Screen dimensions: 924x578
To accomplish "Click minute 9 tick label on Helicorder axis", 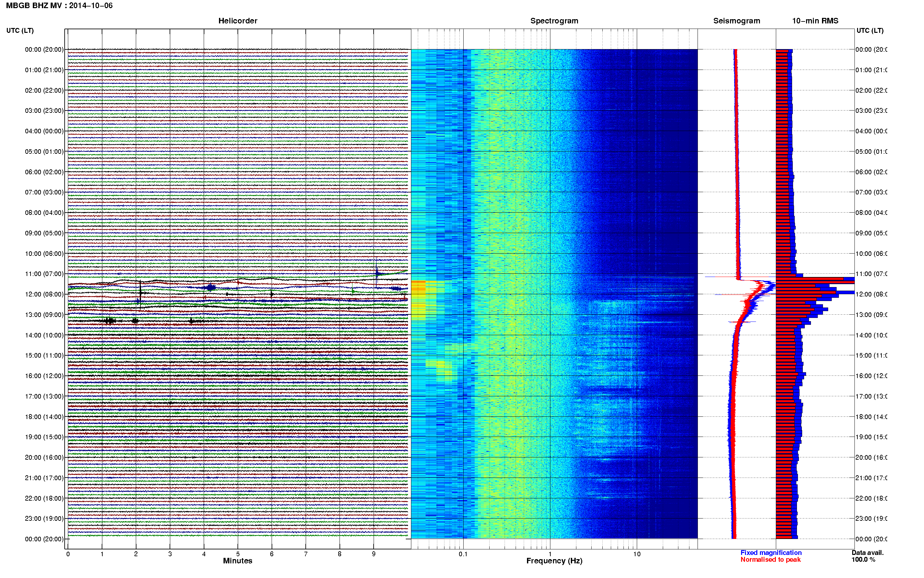I will 374,554.
